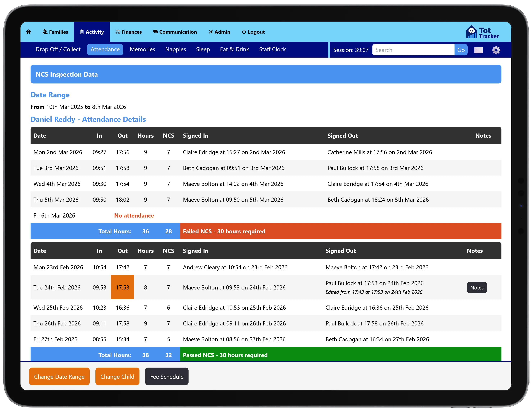This screenshot has width=532, height=412.
Task: Open the mail envelope icon
Action: (x=478, y=50)
